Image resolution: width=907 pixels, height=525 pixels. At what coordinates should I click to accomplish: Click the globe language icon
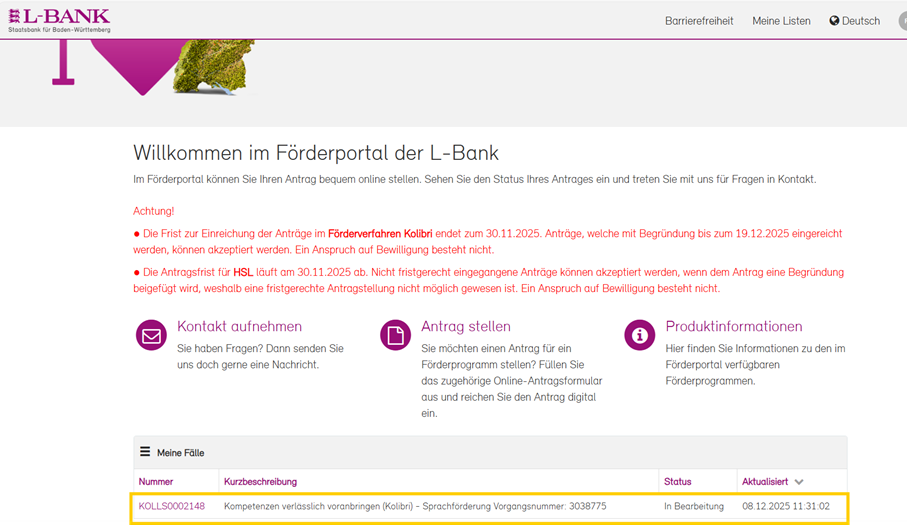(834, 21)
